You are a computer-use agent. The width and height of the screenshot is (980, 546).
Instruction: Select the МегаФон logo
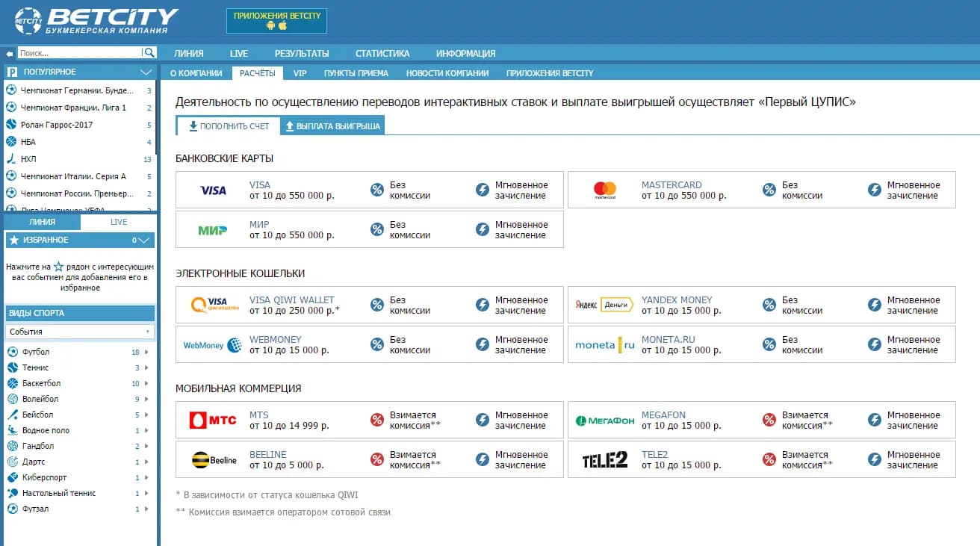(x=605, y=421)
